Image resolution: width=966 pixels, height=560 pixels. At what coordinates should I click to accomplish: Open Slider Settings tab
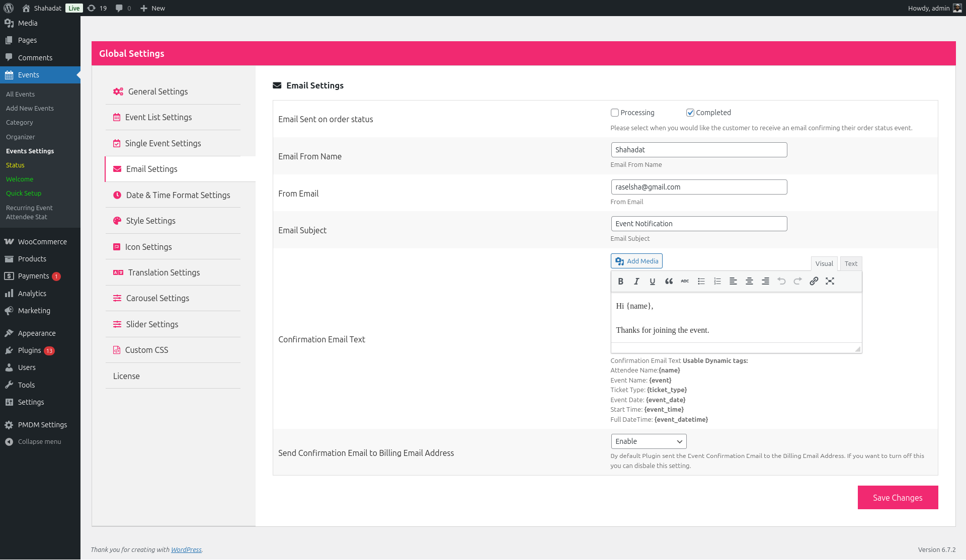[x=173, y=324]
